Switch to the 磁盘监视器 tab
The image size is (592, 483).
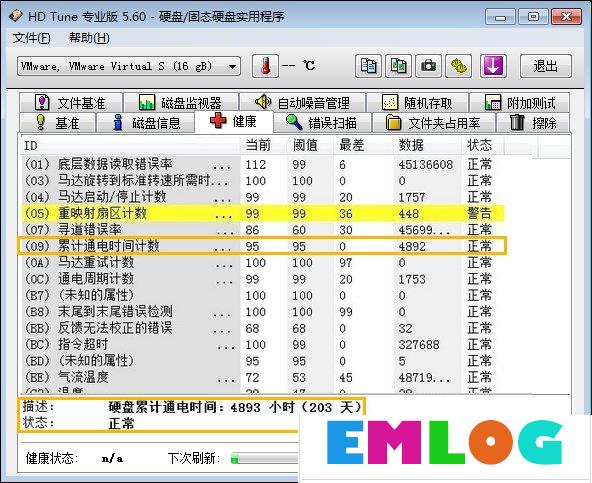click(x=181, y=102)
